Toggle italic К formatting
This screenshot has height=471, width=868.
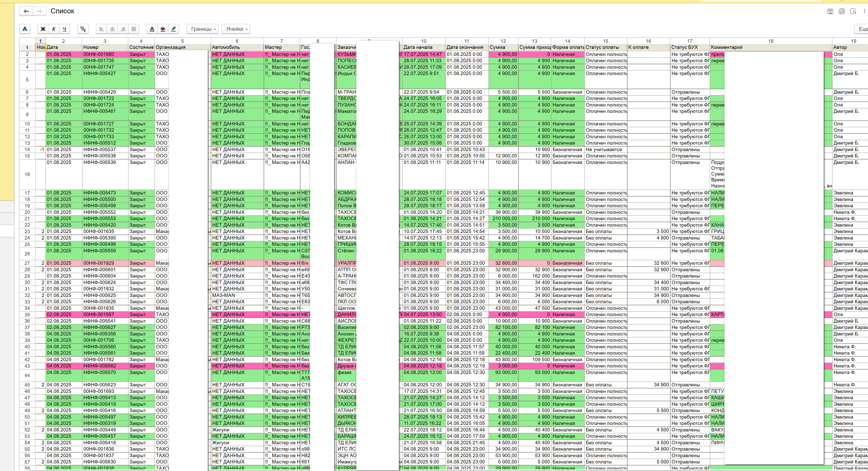pyautogui.click(x=54, y=29)
